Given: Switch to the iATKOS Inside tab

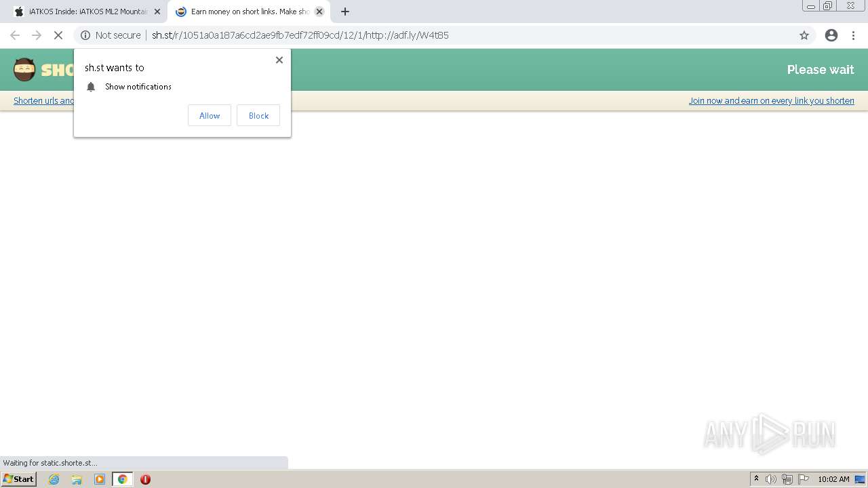Looking at the screenshot, I should [88, 12].
